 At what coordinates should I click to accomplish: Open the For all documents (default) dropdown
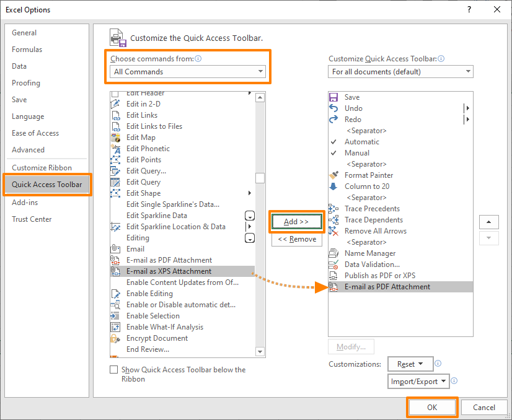(400, 72)
